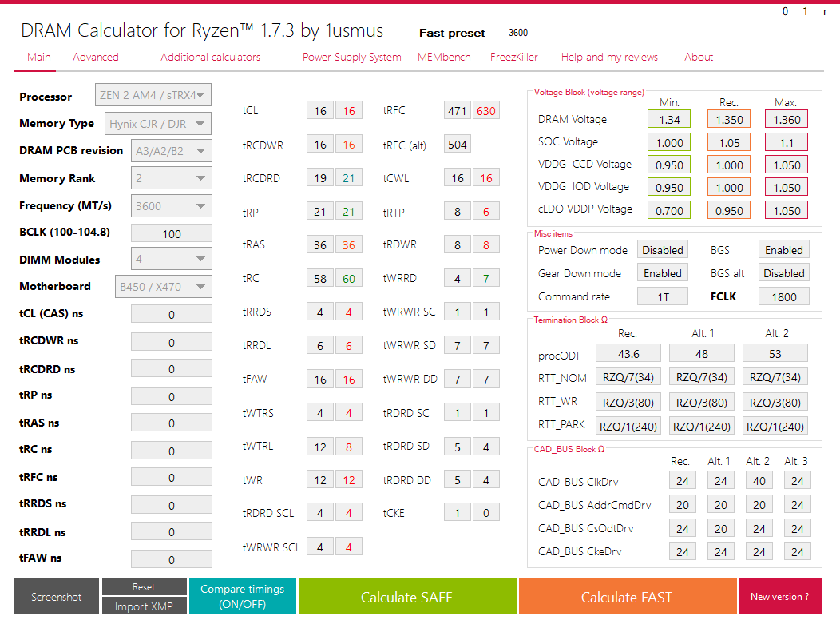
Task: Click the Reset button
Action: [144, 586]
